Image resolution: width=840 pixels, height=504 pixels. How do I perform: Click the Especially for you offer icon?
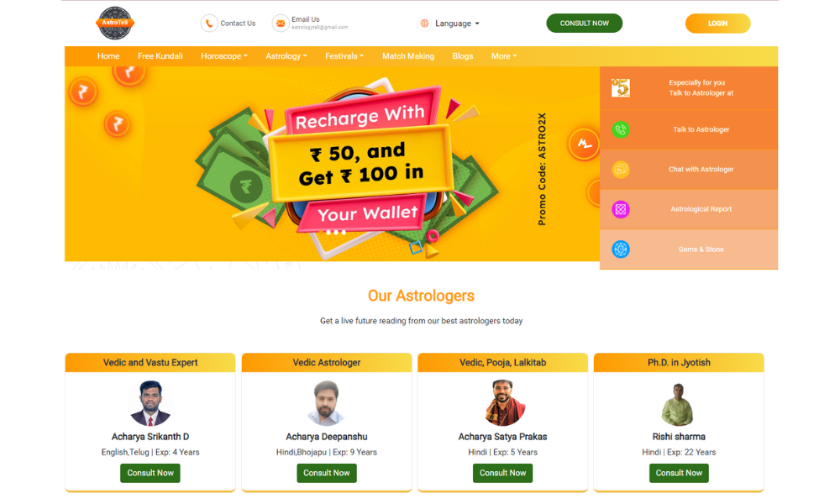click(621, 88)
